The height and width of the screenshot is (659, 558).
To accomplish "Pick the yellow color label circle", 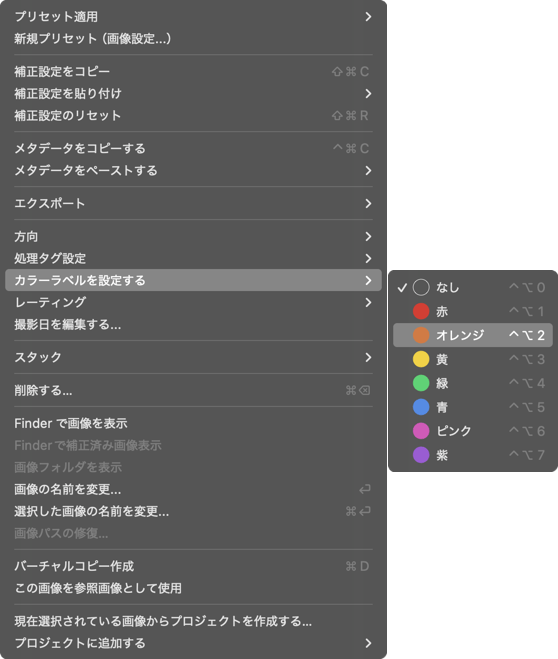I will pyautogui.click(x=421, y=359).
